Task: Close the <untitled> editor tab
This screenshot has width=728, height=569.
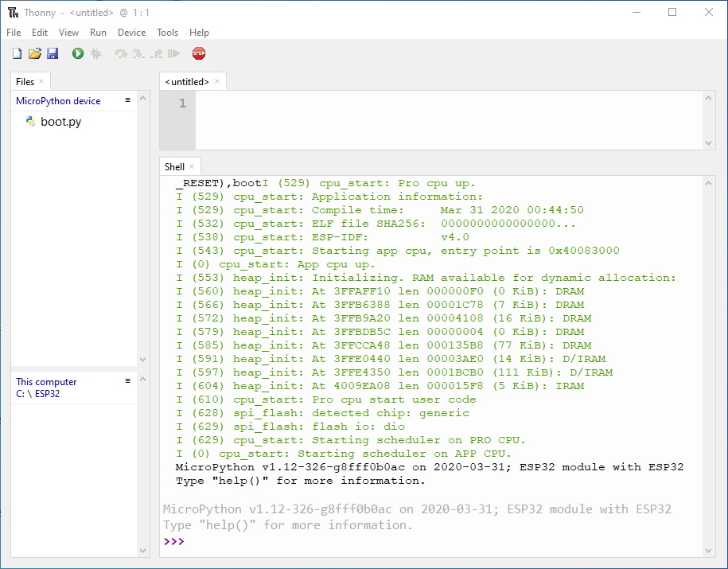Action: pos(217,81)
